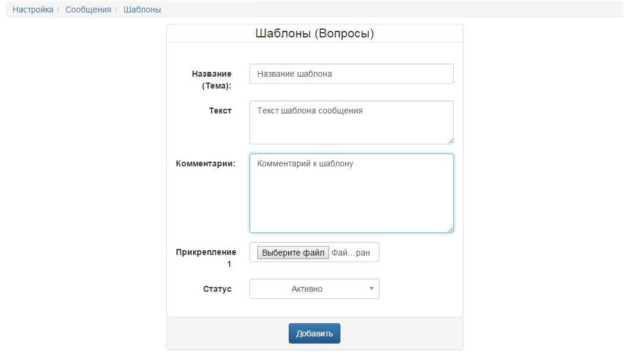Image resolution: width=644 pixels, height=356 pixels.
Task: Click the Название (Тема) label
Action: click(212, 80)
